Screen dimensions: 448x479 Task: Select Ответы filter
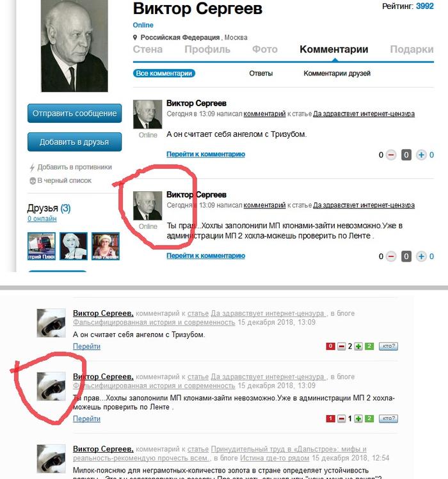(261, 74)
